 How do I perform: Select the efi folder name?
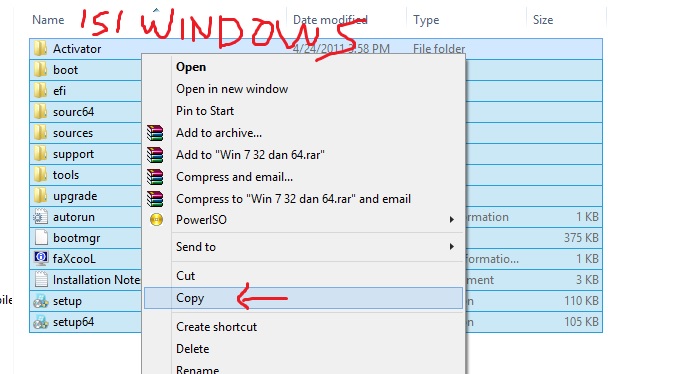point(59,91)
